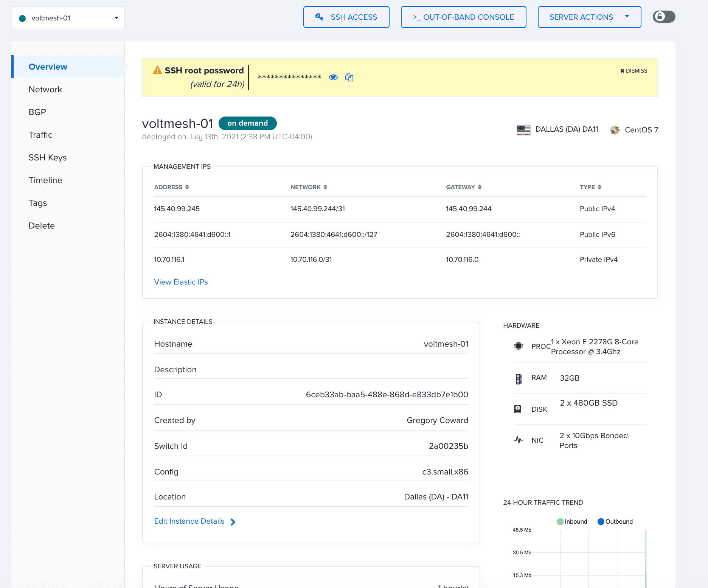The image size is (708, 588).
Task: Open the View Elastic IPs link
Action: (181, 282)
